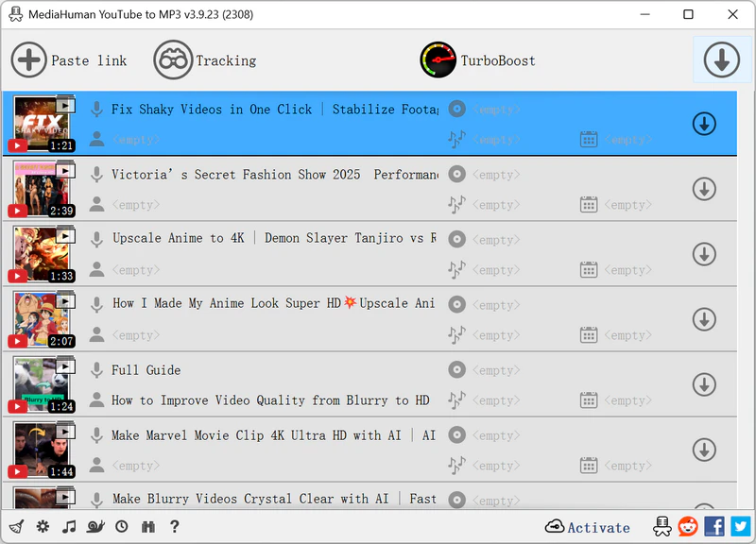
Task: Toggle the snail speed limit icon
Action: coord(95,526)
